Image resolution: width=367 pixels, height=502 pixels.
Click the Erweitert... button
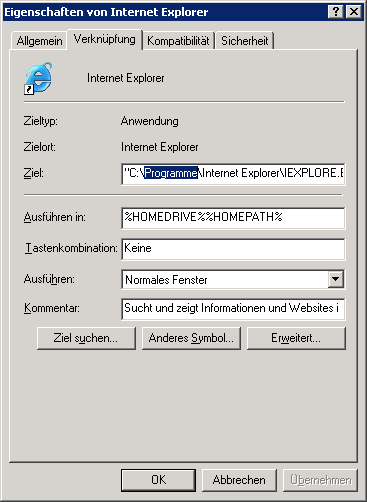[x=296, y=338]
